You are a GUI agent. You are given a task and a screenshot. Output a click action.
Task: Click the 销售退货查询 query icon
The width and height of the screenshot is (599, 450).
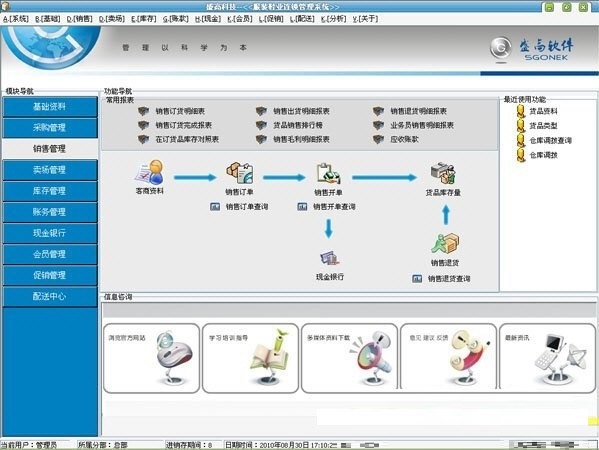[417, 278]
